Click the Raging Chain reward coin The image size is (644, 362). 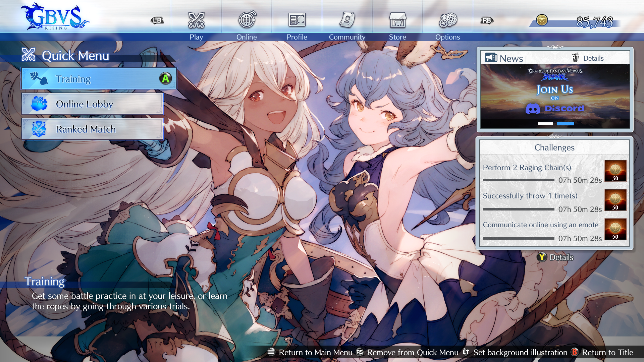click(x=615, y=171)
